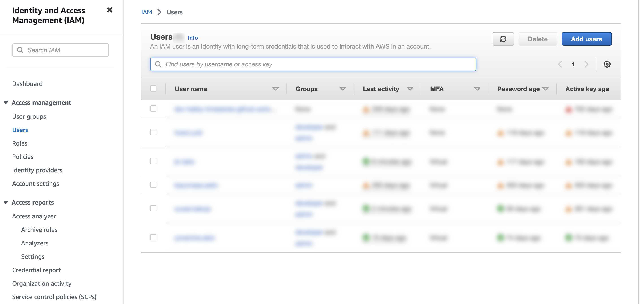The width and height of the screenshot is (644, 304).
Task: Click the IAM breadcrumb link
Action: [147, 12]
